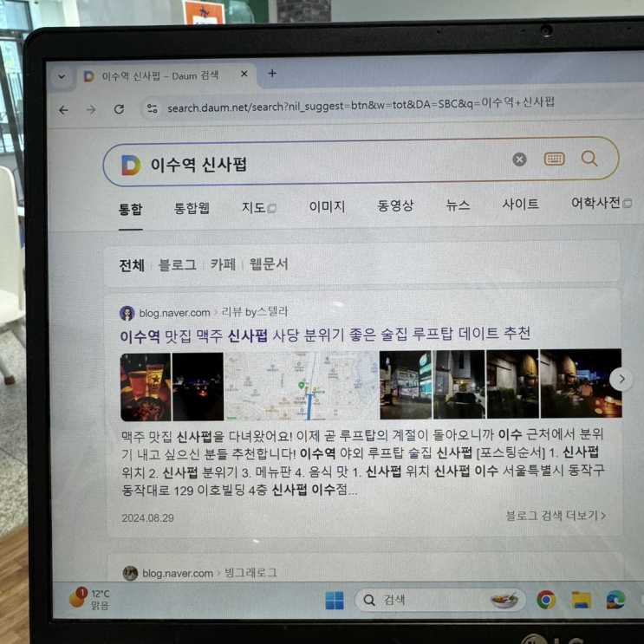Open the street signs night thumbnail
The height and width of the screenshot is (644, 644).
(406, 385)
